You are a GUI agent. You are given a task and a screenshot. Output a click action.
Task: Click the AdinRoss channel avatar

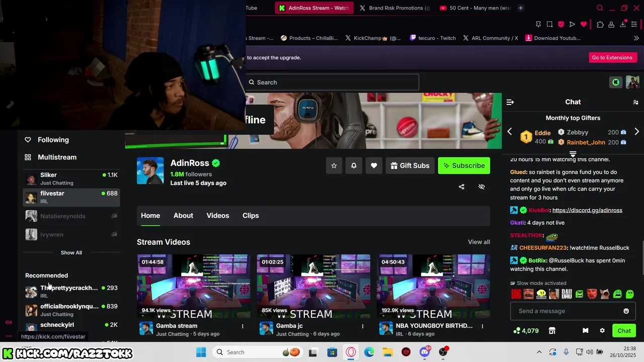click(x=150, y=171)
